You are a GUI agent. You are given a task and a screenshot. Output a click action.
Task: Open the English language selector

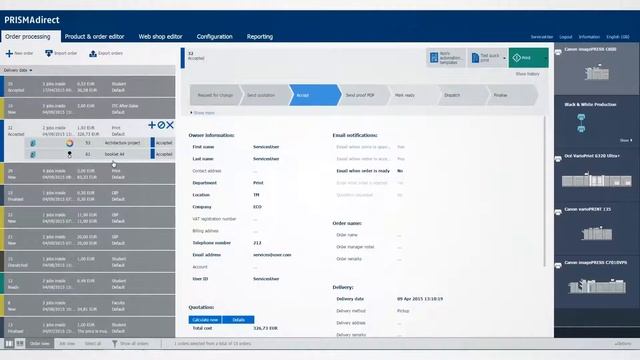(618, 37)
